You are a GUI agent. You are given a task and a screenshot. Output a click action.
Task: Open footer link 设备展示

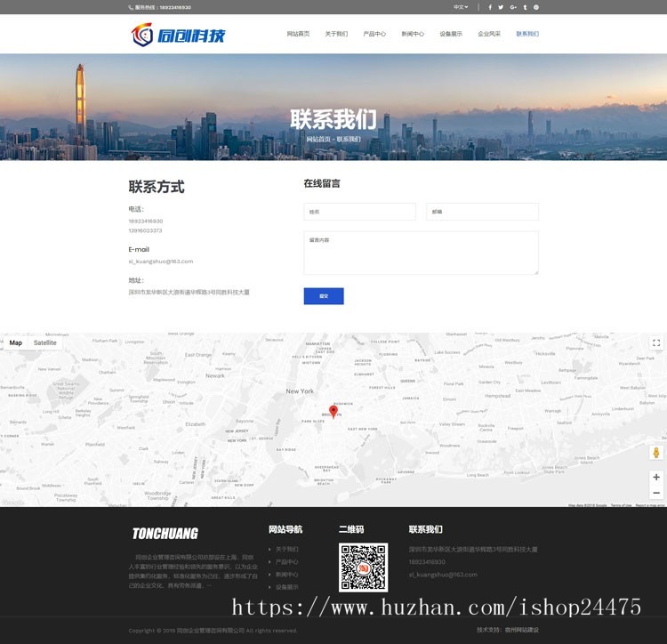[286, 587]
